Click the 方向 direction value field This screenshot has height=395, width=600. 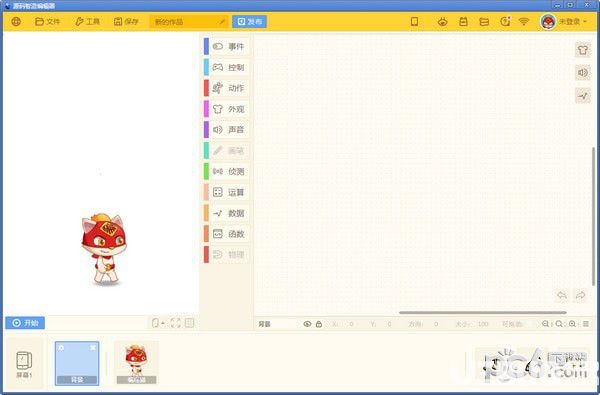[x=436, y=324]
